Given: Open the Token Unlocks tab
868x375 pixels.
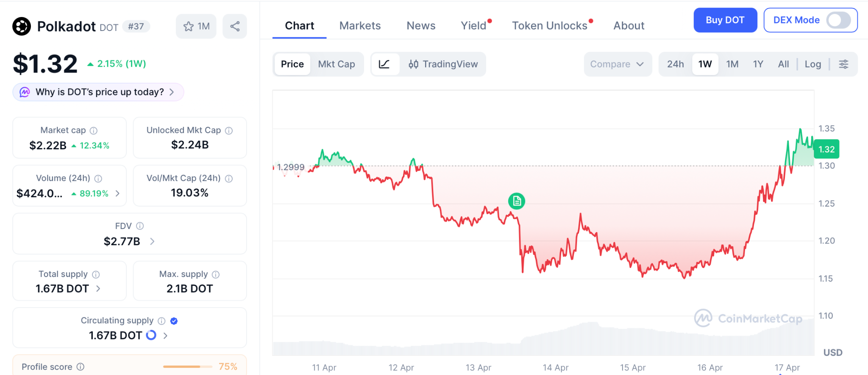Looking at the screenshot, I should pos(549,26).
